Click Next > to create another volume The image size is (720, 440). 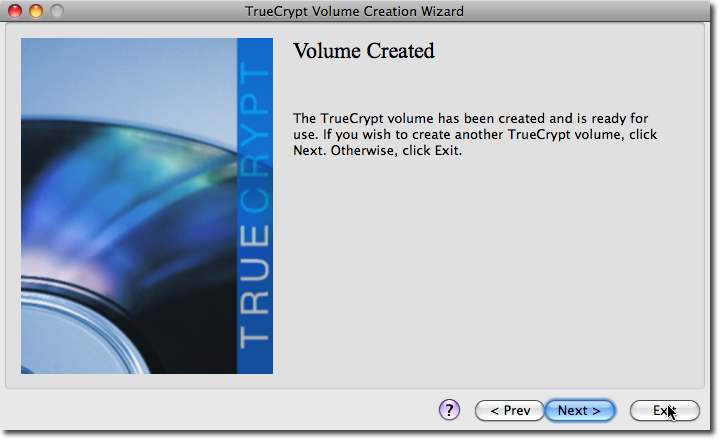pos(579,410)
